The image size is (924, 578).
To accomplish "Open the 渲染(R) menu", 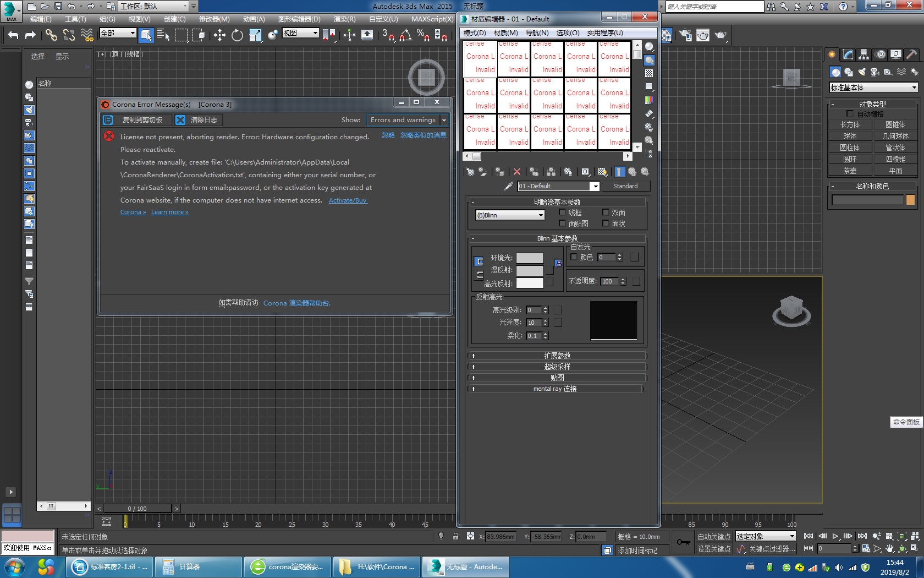I will (345, 19).
